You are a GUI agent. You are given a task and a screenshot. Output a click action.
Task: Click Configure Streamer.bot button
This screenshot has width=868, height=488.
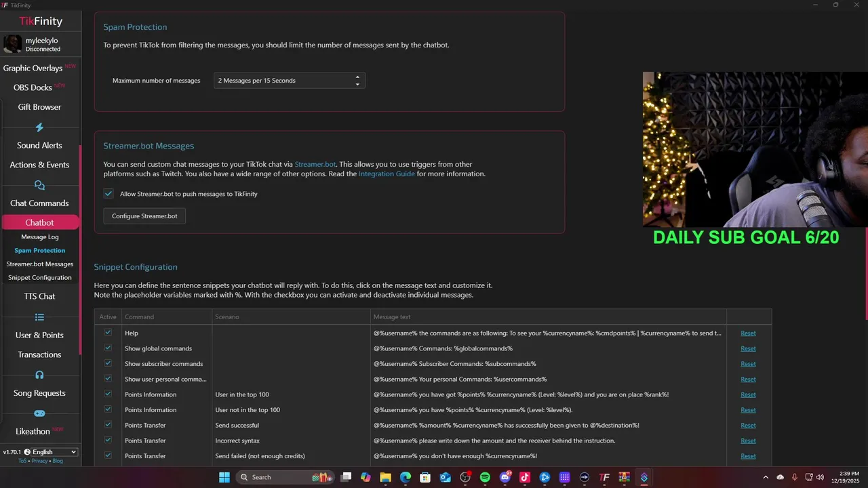coord(144,216)
